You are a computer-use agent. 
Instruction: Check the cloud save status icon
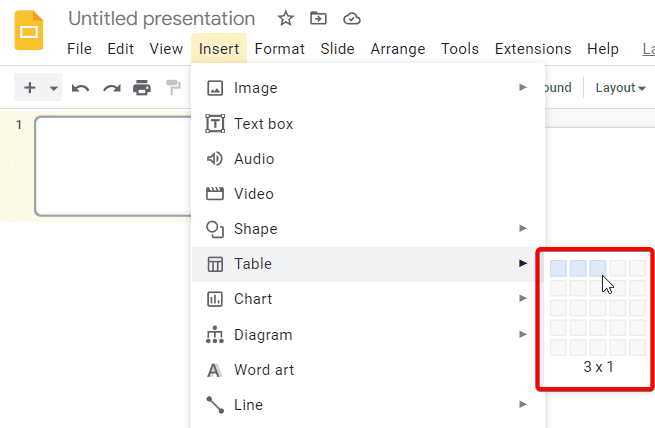[x=352, y=19]
